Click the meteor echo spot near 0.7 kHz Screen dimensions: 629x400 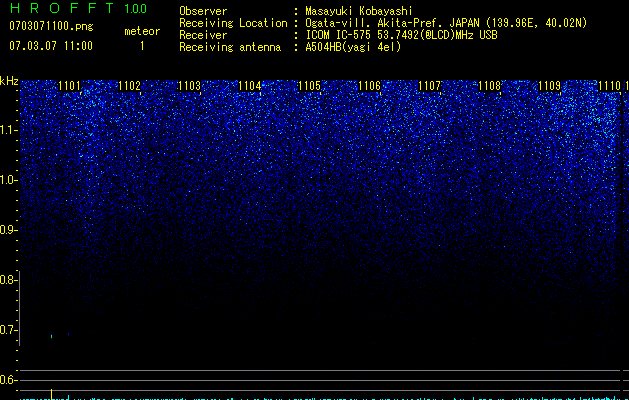click(x=51, y=336)
